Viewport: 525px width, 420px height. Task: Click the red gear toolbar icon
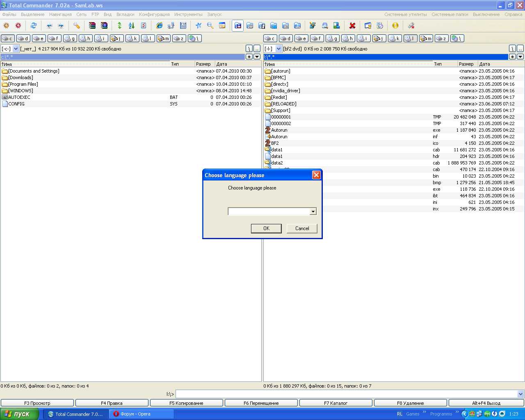[x=18, y=25]
